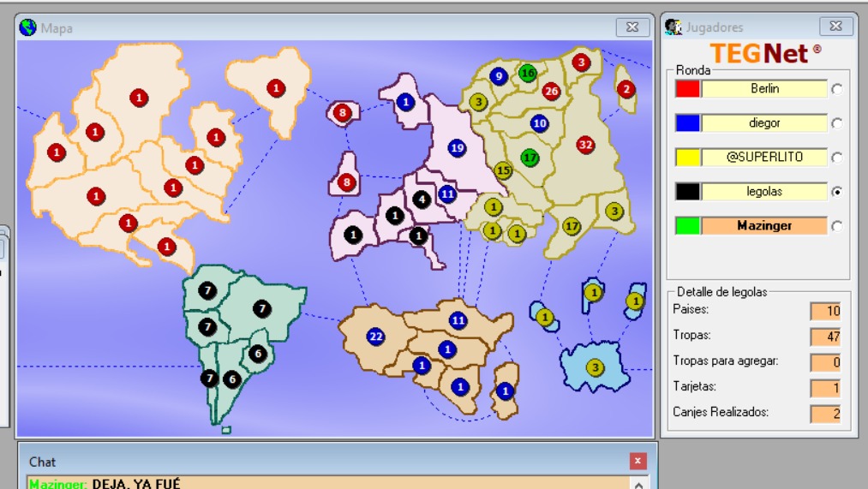Click the green token numbered 16
The width and height of the screenshot is (868, 489).
pyautogui.click(x=528, y=73)
